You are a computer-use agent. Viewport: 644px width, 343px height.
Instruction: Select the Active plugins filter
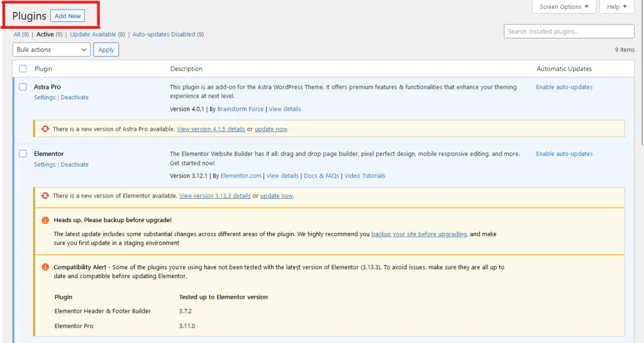tap(45, 35)
